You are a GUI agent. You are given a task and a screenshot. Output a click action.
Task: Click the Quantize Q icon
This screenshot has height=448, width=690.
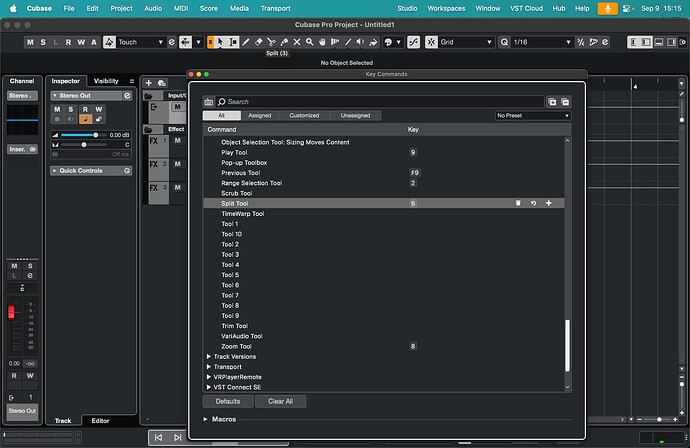pyautogui.click(x=504, y=42)
